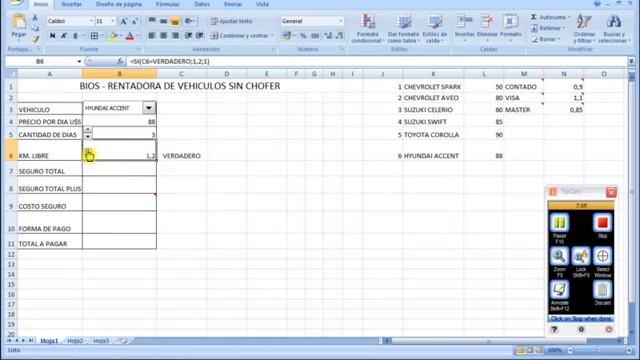
Task: Click the cell borders icon
Action: pos(94,36)
